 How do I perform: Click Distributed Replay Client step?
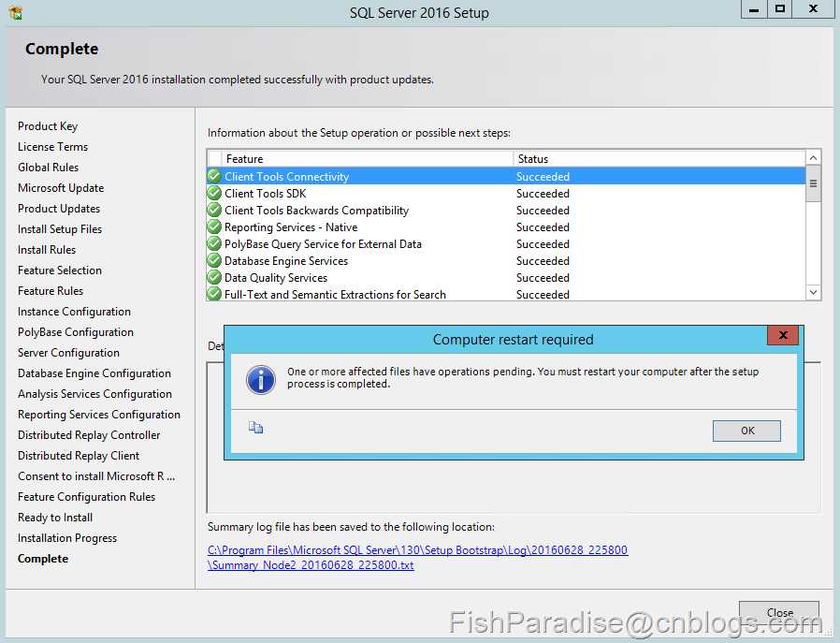tap(79, 456)
